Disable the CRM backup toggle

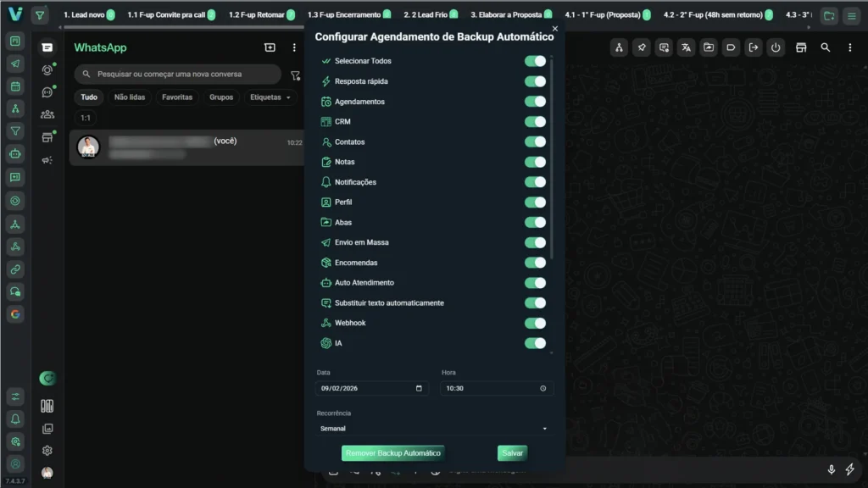tap(535, 121)
